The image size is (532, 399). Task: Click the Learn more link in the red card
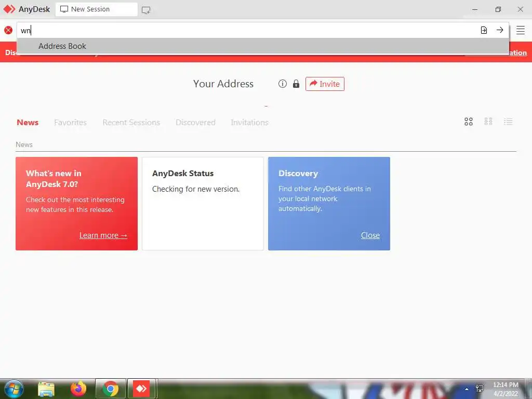coord(103,235)
